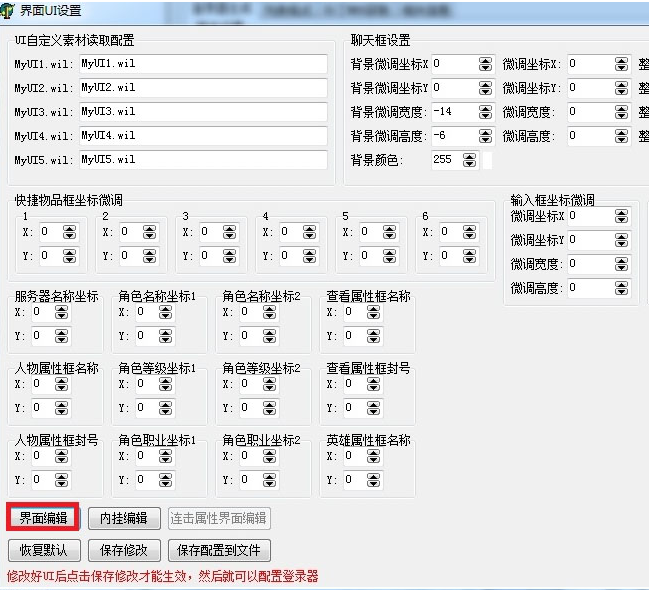Click the 保存配置到文件 button
This screenshot has width=649, height=590.
219,550
